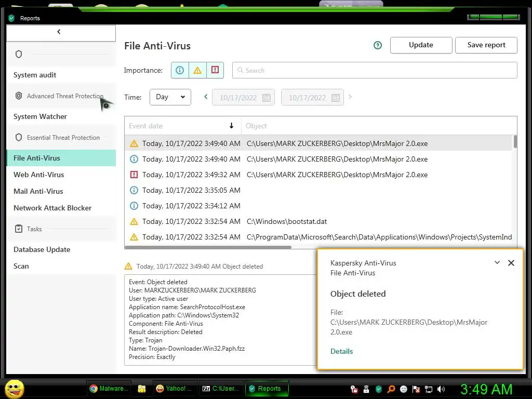This screenshot has height=399, width=532.
Task: Click the Action Center flag tray icon
Action: pos(416,389)
